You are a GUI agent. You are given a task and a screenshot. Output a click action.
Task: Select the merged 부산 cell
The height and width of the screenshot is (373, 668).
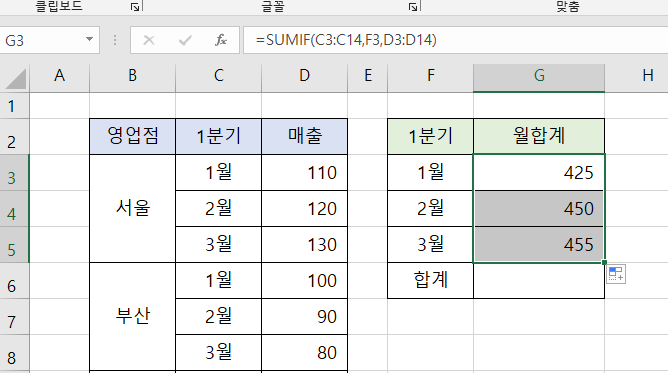pyautogui.click(x=132, y=316)
